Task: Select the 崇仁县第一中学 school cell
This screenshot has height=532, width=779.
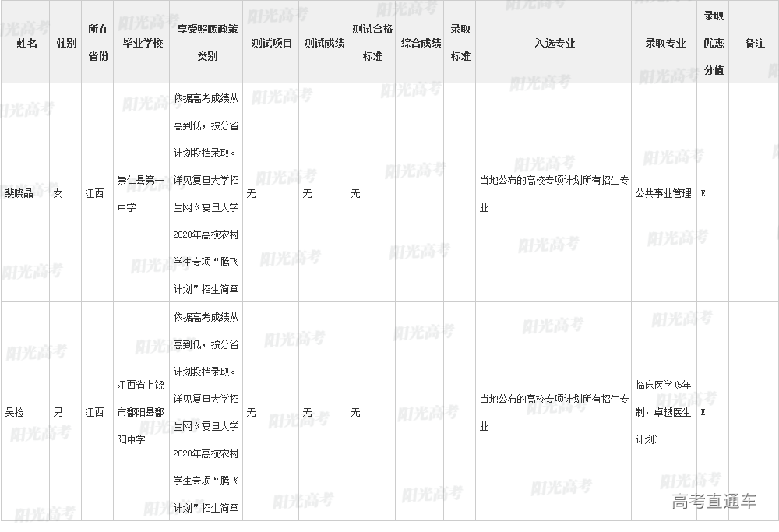Action: [x=140, y=194]
